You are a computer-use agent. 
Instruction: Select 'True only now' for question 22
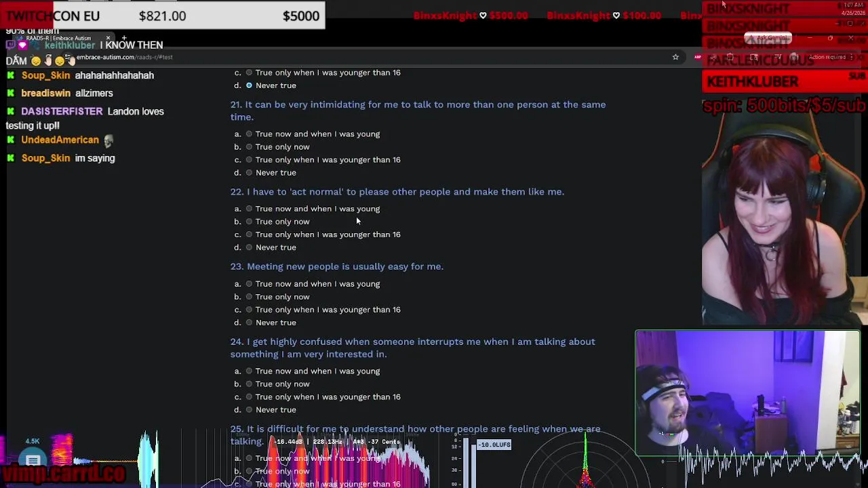(249, 222)
